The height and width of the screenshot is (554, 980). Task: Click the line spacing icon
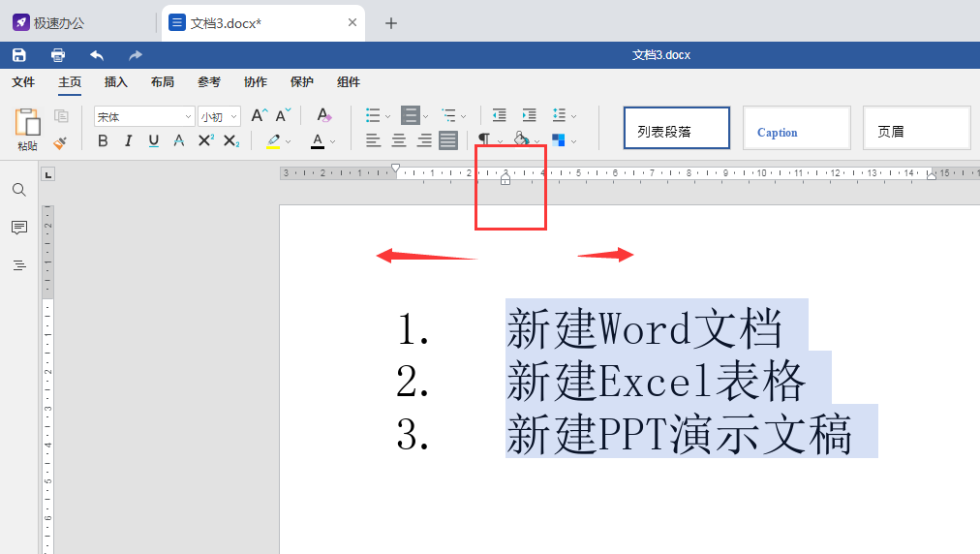coord(560,115)
